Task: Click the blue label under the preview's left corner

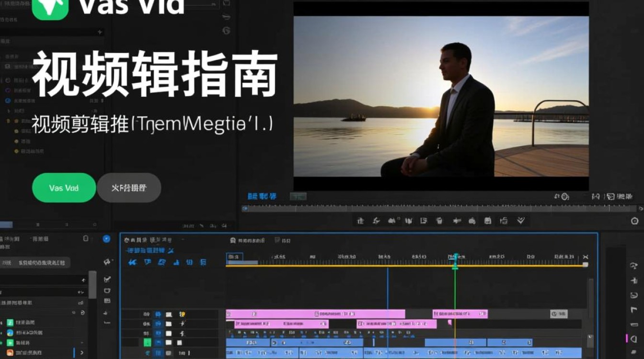Action: (x=262, y=196)
